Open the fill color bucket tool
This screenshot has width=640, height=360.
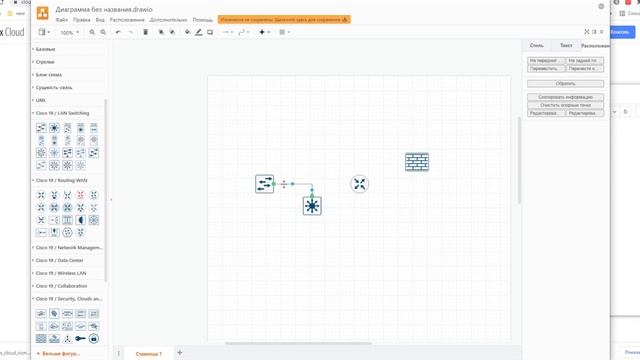pyautogui.click(x=187, y=32)
